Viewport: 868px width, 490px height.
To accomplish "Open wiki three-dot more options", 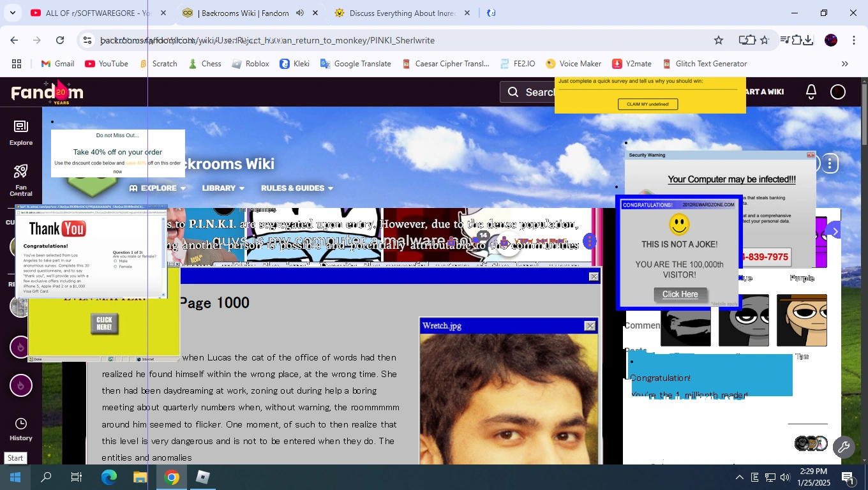I will (x=830, y=164).
